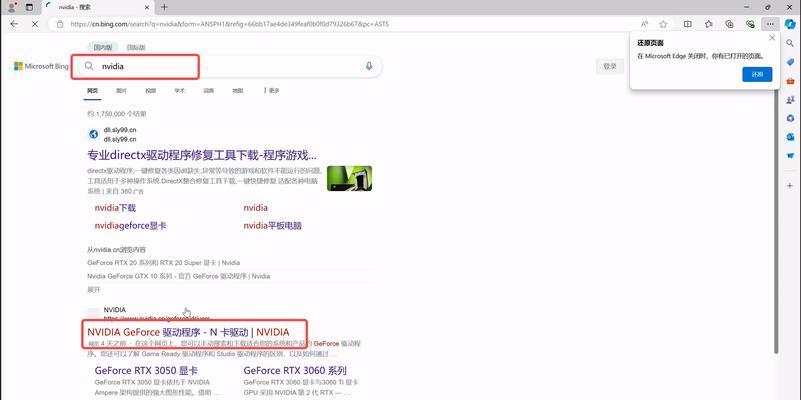Open sidebar Tools briefcase icon
The height and width of the screenshot is (400, 801).
790,81
